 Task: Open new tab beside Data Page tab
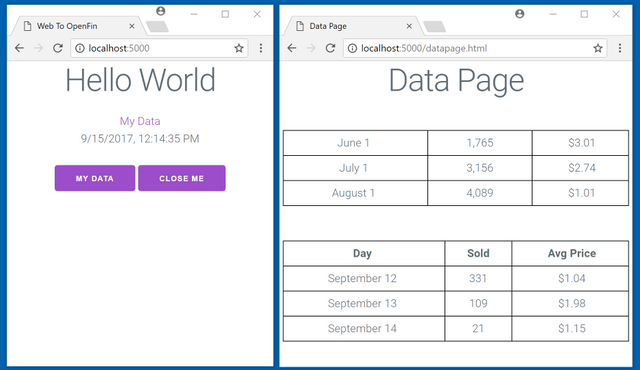[434, 27]
